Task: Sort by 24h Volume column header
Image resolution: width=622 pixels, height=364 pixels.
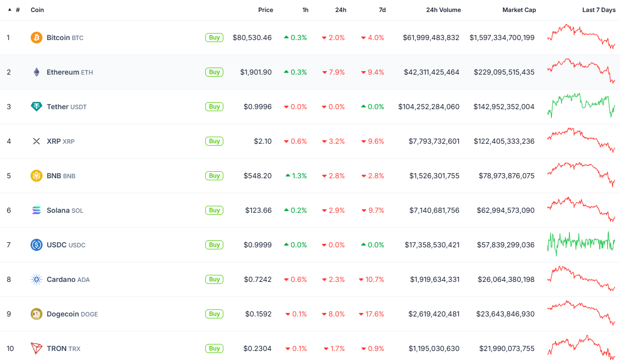Action: point(443,10)
